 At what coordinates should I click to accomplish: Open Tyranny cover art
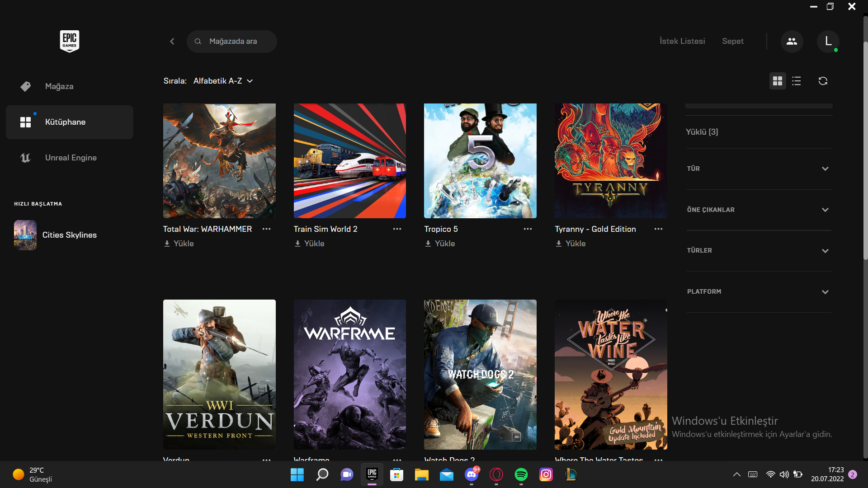pyautogui.click(x=611, y=161)
